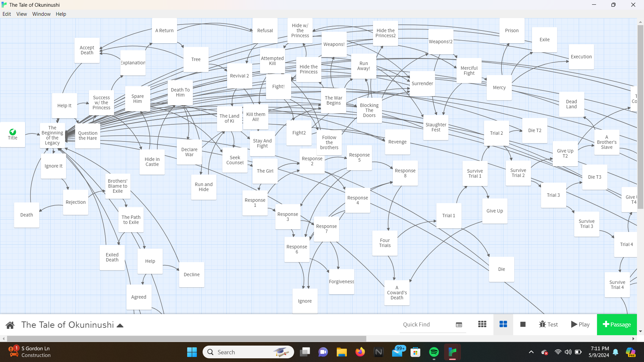Switch to smallest passage grid view icon

482,324
